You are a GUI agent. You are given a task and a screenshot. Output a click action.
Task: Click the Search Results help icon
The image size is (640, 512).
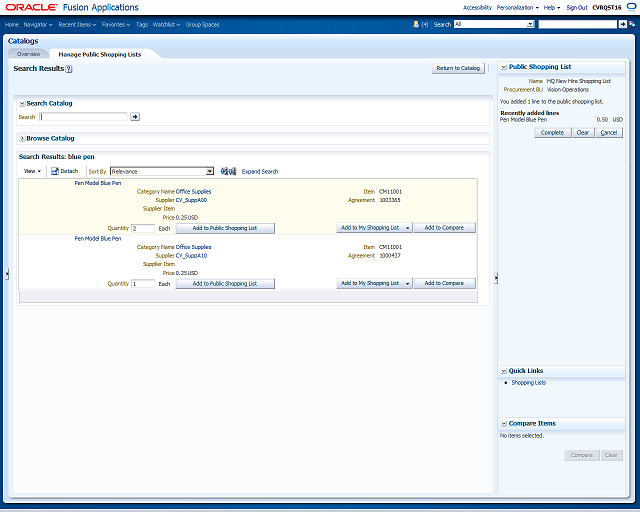[x=69, y=69]
